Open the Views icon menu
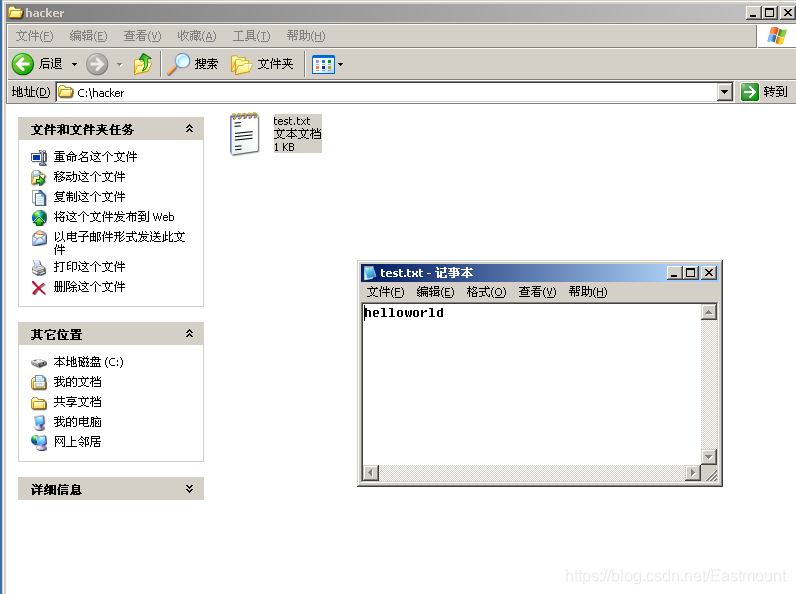 tap(323, 64)
